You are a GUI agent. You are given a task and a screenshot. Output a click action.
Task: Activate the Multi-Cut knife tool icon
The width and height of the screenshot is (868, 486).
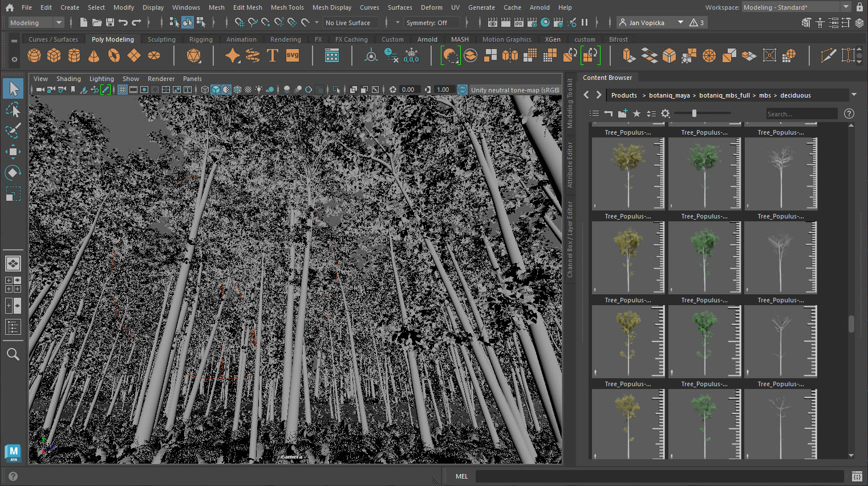tap(828, 56)
